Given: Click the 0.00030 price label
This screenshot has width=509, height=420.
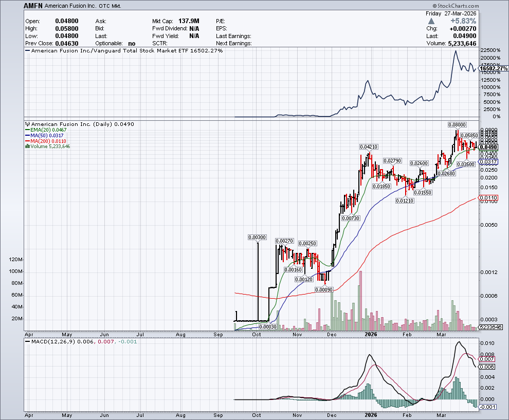Looking at the screenshot, I should (268, 327).
